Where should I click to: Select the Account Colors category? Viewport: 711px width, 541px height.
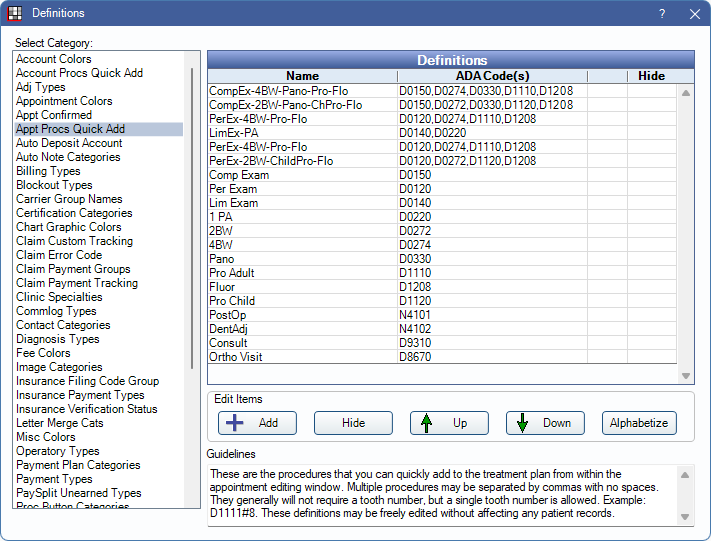click(53, 59)
